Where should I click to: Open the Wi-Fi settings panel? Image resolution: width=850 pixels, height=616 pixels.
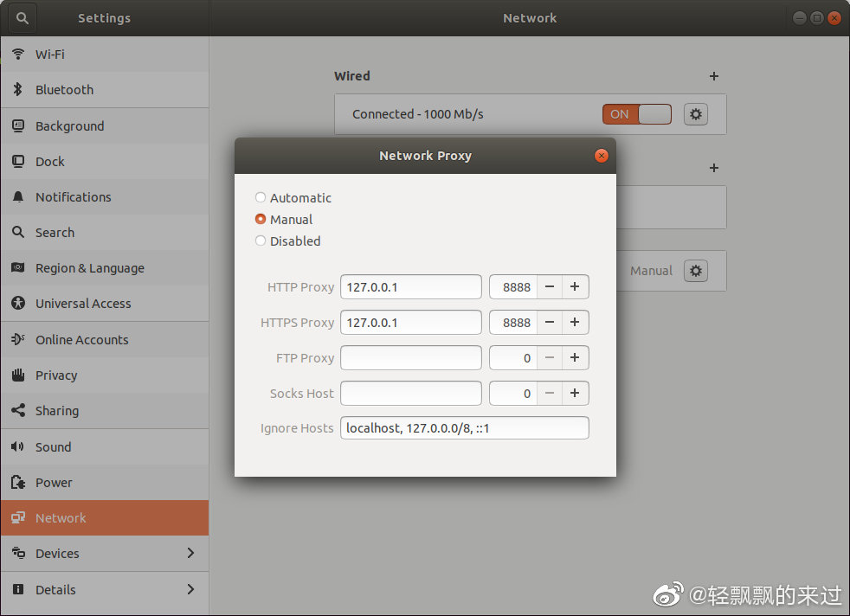105,55
